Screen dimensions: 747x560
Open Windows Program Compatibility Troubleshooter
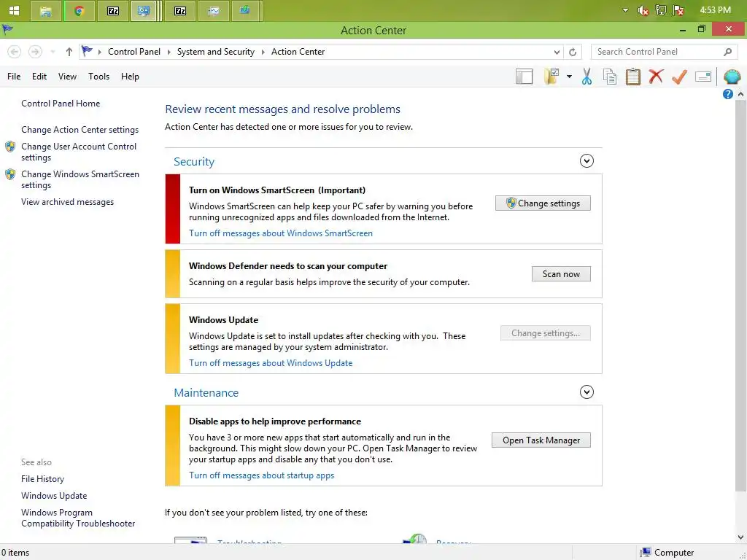click(78, 518)
